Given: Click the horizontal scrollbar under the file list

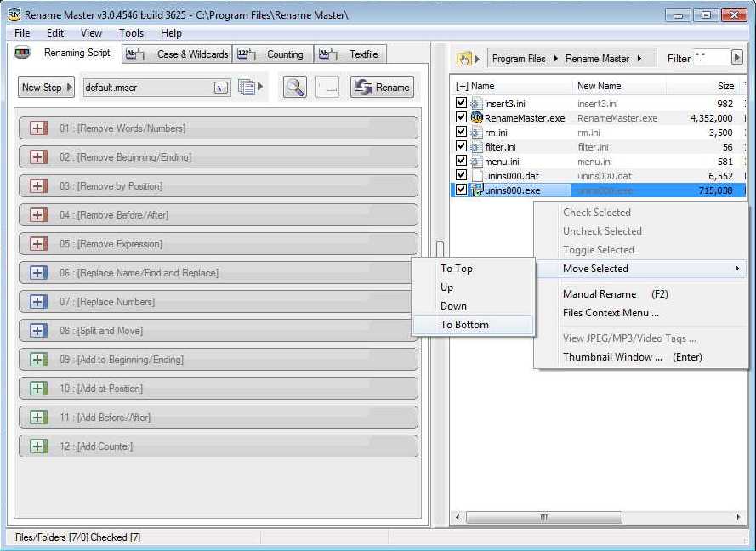Looking at the screenshot, I should [x=544, y=517].
